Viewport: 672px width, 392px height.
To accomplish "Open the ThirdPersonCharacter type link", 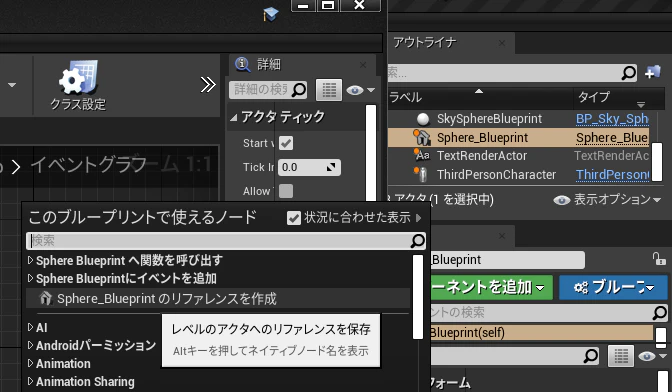I will coord(612,174).
